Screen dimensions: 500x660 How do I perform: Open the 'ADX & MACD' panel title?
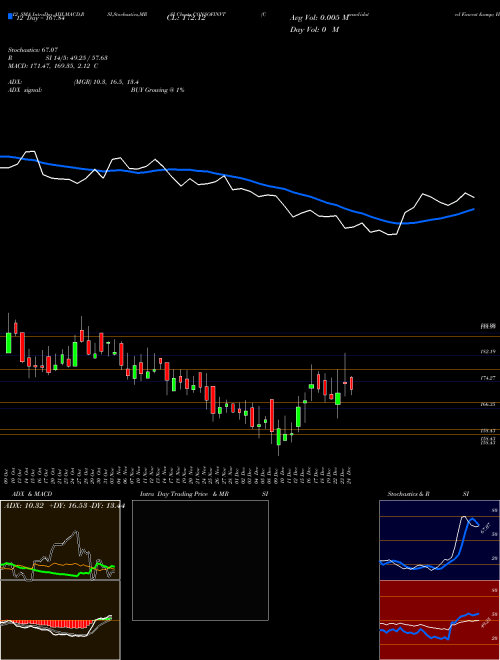tap(32, 494)
